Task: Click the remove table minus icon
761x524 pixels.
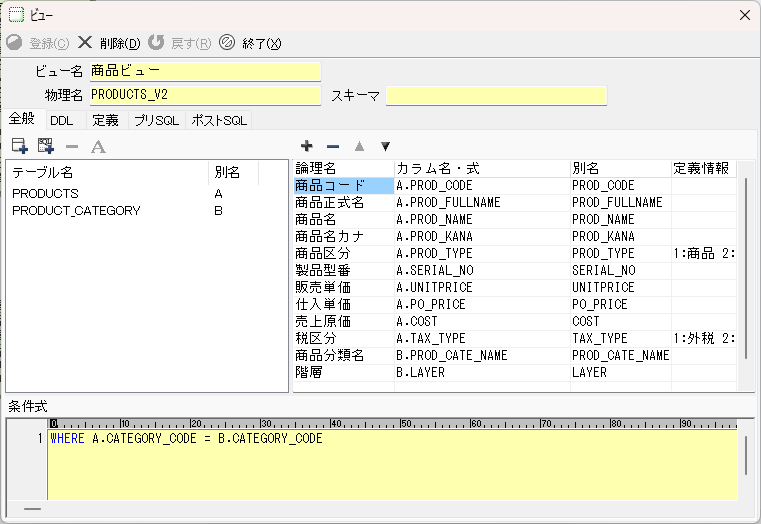Action: point(72,146)
